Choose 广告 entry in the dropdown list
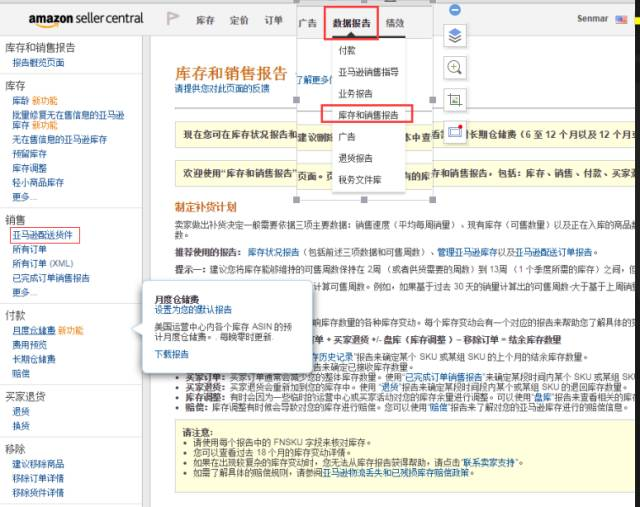 pos(347,137)
